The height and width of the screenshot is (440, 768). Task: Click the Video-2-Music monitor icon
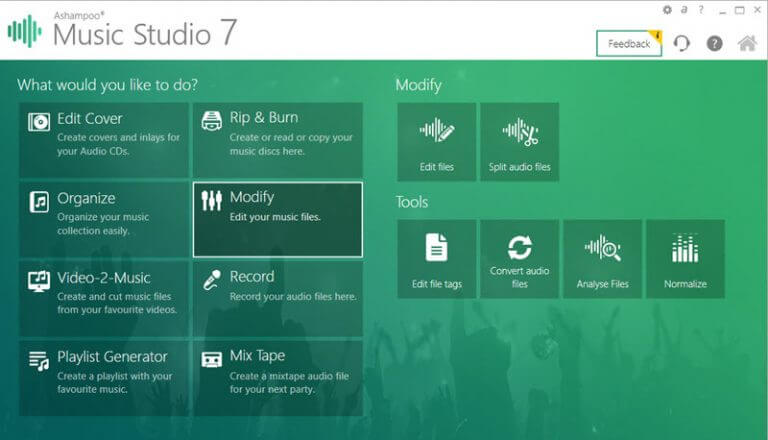tap(39, 281)
